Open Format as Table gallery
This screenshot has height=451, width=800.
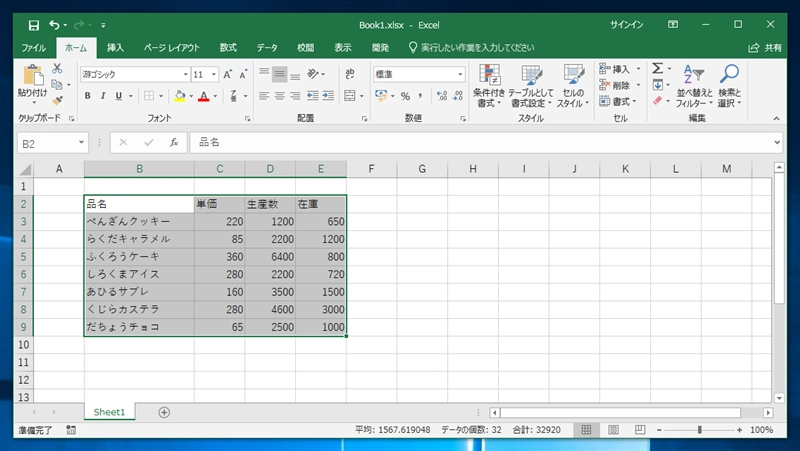[531, 86]
